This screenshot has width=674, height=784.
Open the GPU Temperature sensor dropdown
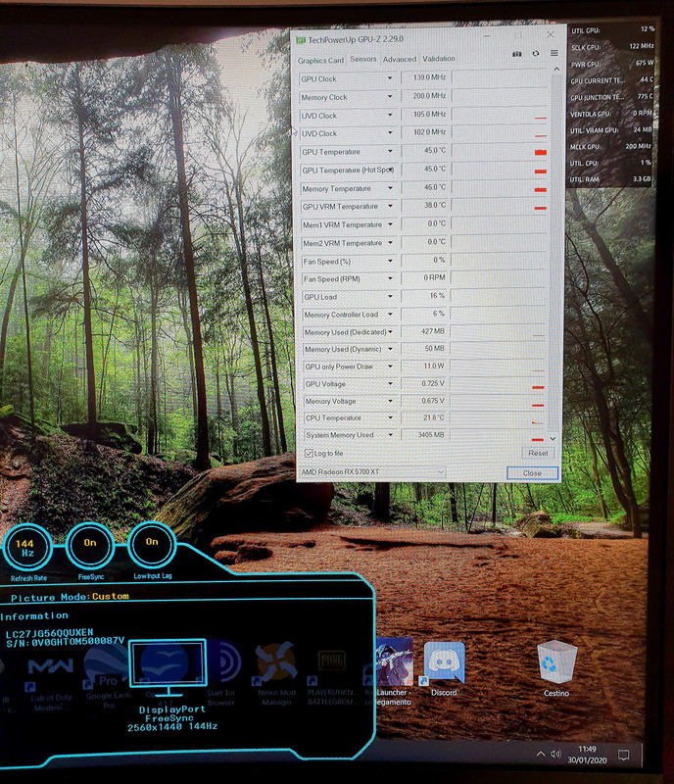(390, 151)
